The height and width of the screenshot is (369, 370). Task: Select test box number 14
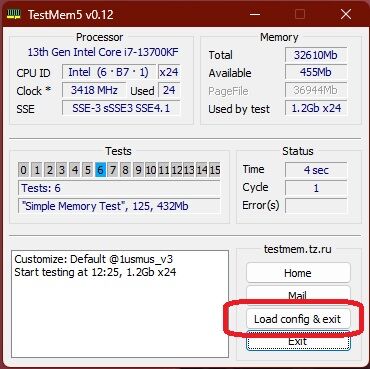(x=202, y=170)
